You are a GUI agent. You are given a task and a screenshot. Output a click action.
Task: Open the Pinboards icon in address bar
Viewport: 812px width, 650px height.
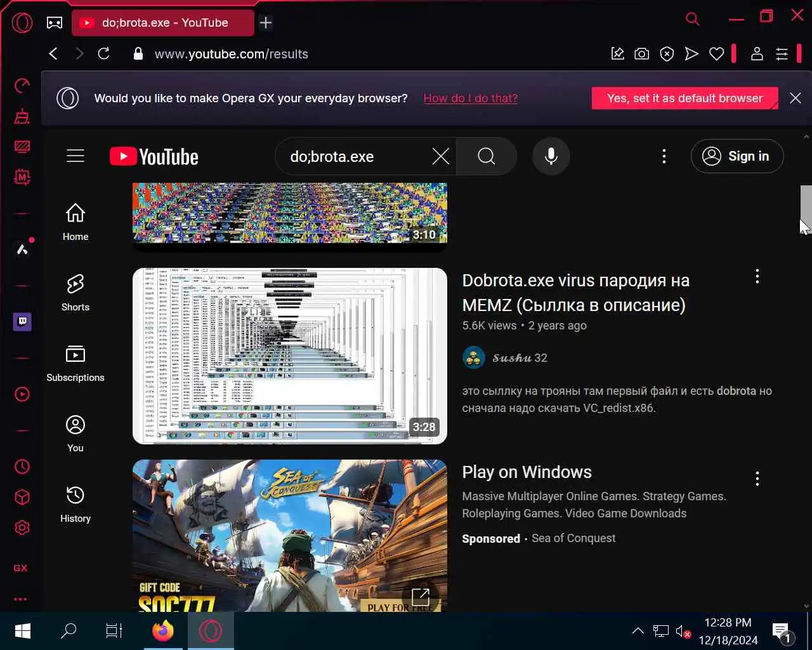617,54
